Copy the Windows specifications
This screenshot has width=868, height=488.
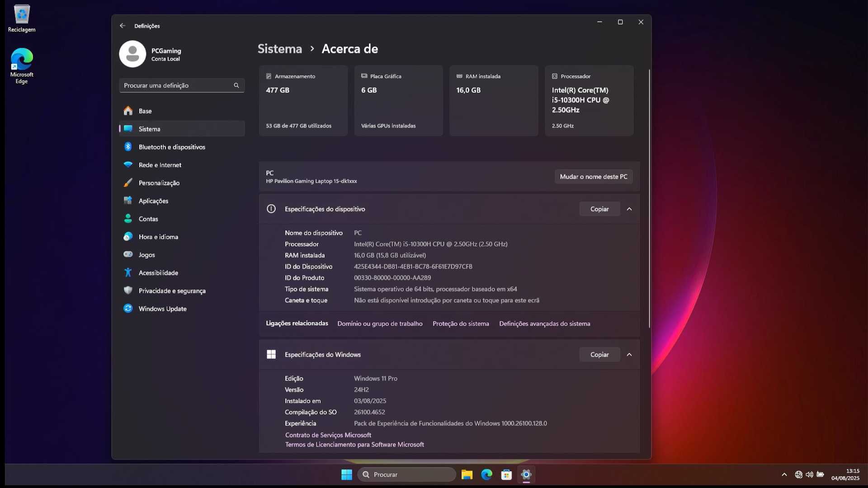pyautogui.click(x=599, y=355)
